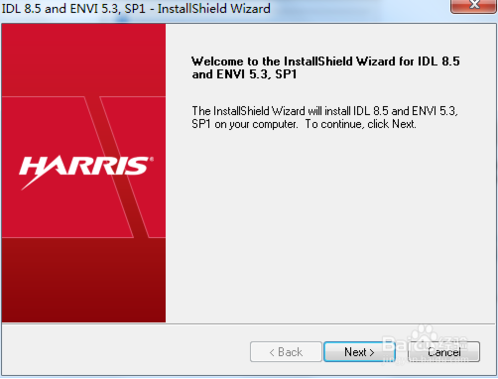
Task: Close the InstallShield Wizard window
Action: pyautogui.click(x=473, y=6)
